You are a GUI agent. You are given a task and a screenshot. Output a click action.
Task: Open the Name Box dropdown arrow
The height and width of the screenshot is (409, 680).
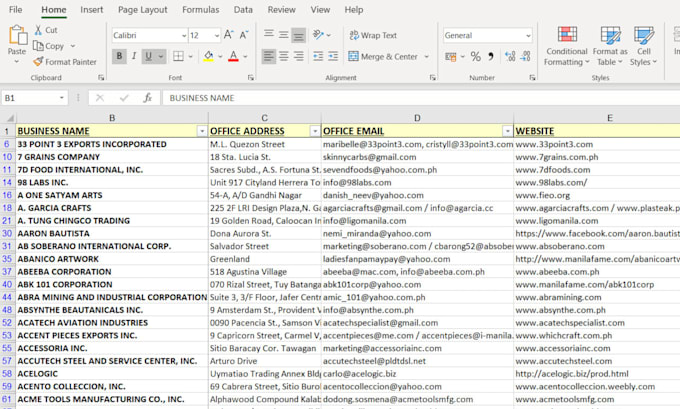(61, 98)
